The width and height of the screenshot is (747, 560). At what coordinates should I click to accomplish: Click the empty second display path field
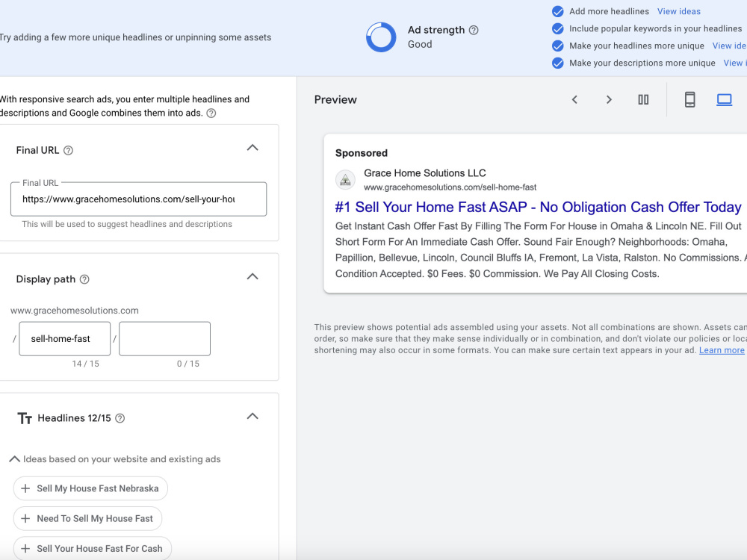(x=165, y=338)
